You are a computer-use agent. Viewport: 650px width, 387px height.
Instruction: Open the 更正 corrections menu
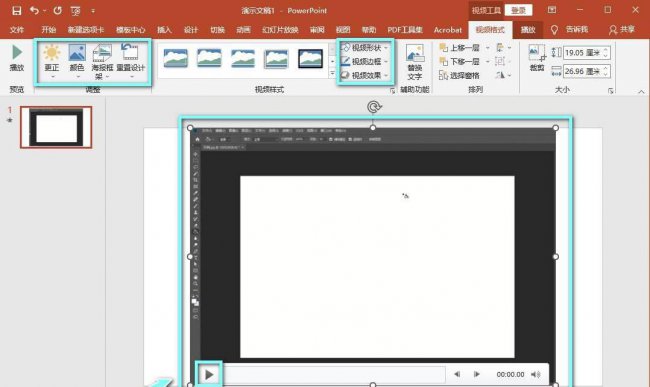(52, 61)
